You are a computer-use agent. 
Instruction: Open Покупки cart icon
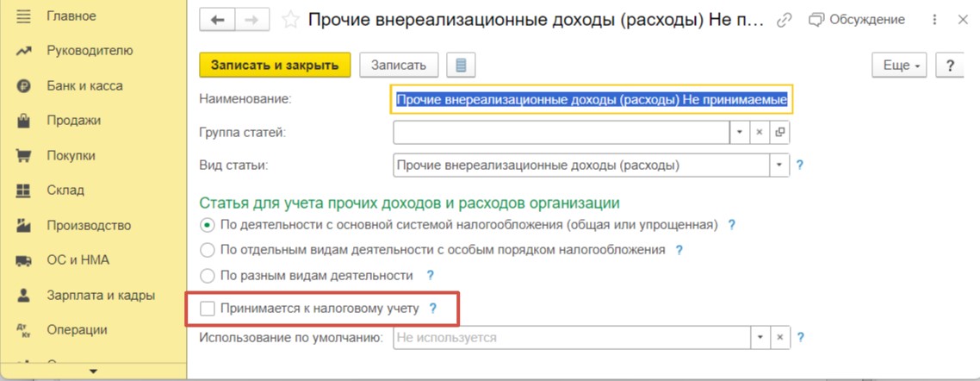coord(23,155)
